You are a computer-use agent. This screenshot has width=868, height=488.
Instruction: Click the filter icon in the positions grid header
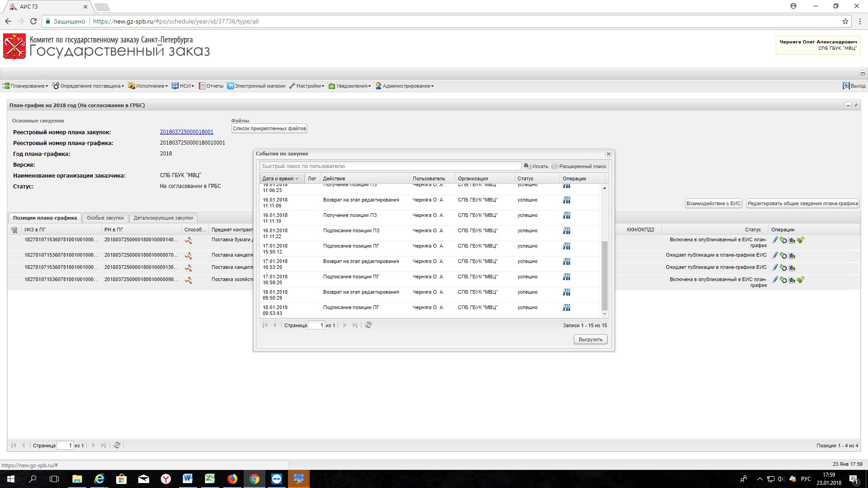[x=14, y=230]
